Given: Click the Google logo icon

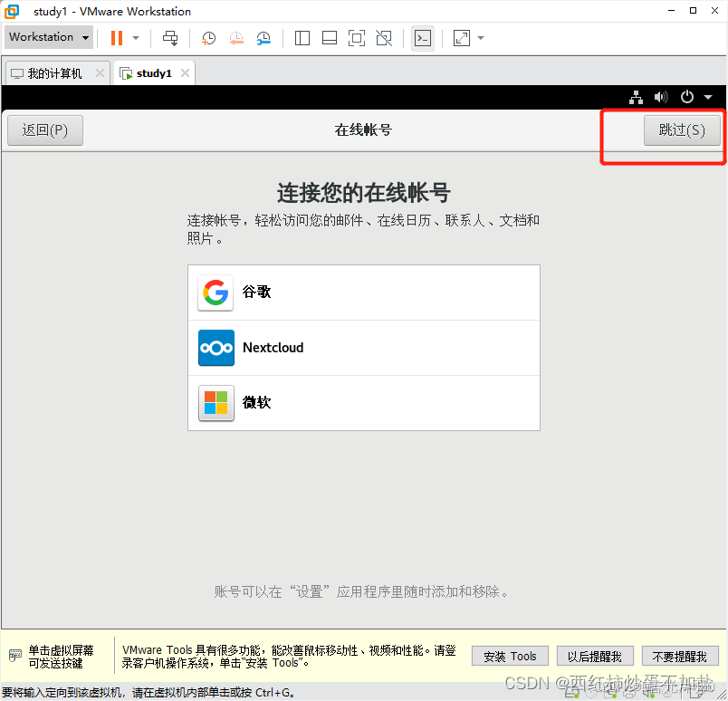Looking at the screenshot, I should point(216,293).
